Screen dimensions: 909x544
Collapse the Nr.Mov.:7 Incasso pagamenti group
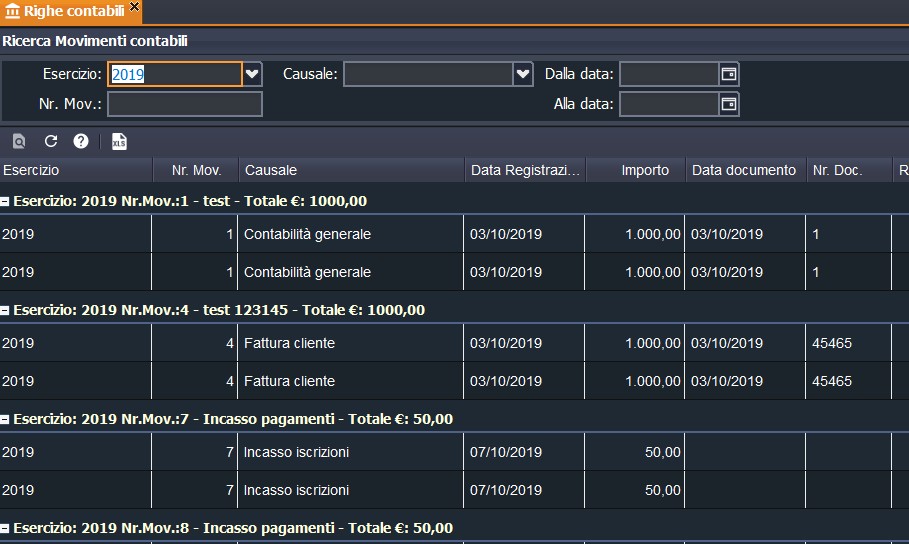[x=6, y=419]
